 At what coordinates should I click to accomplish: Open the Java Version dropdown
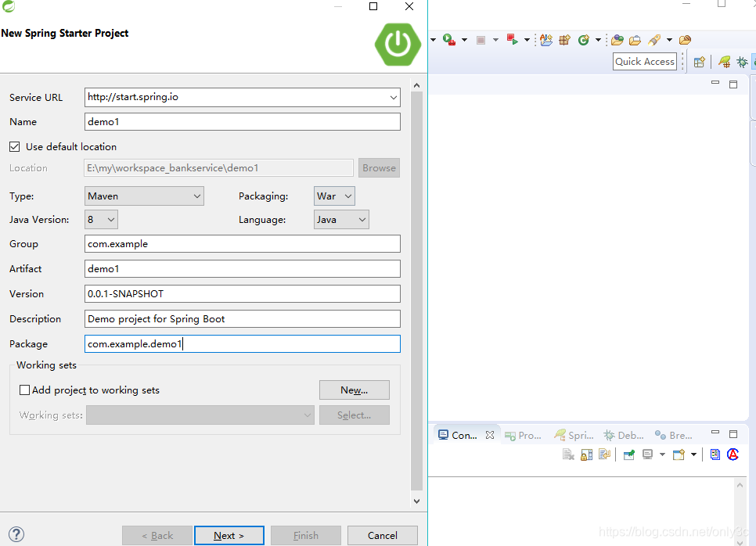point(101,219)
